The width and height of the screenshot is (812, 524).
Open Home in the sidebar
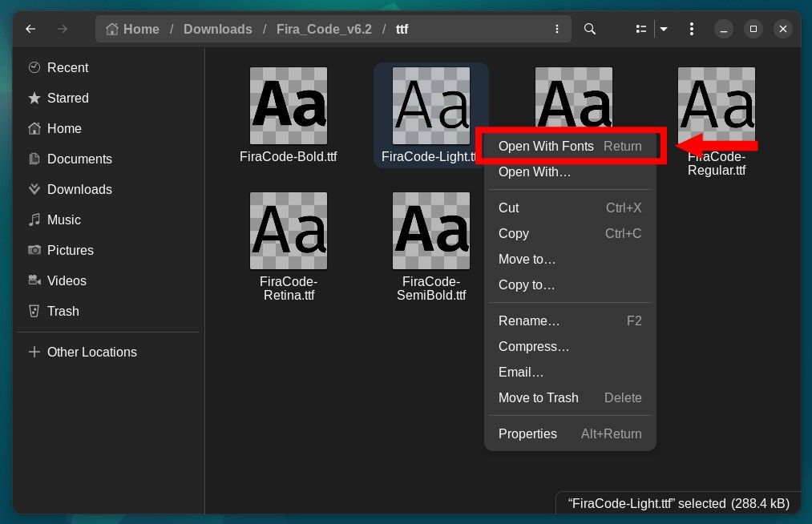click(108, 128)
